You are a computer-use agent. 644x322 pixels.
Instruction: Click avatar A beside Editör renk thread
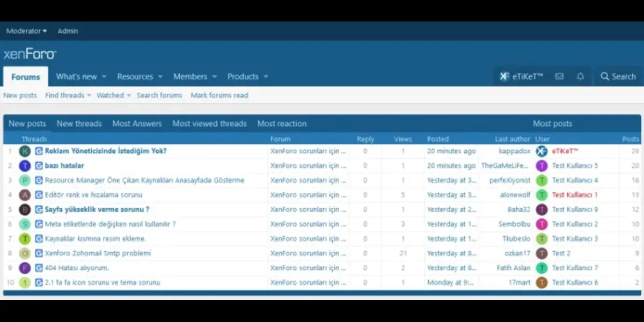(25, 195)
